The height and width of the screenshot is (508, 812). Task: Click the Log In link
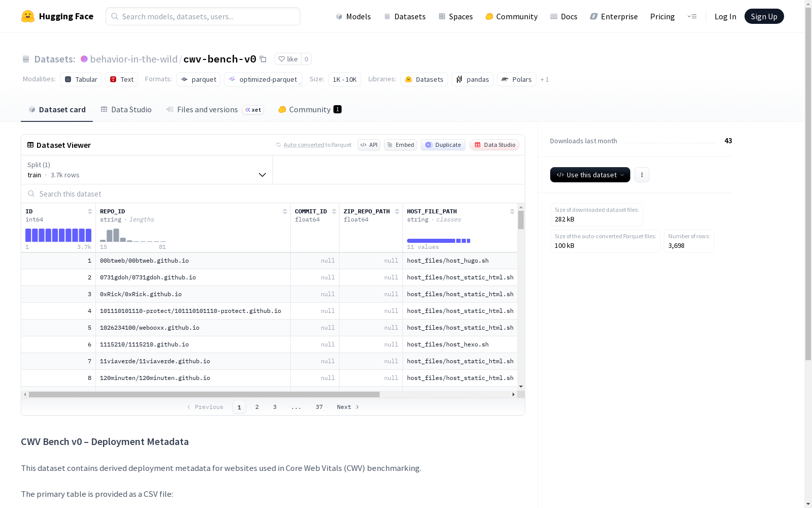725,16
